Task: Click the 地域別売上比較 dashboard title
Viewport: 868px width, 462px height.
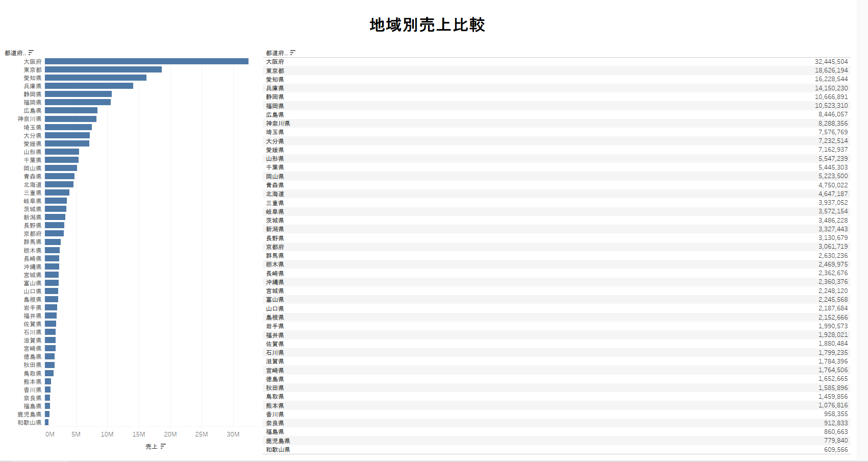Action: 427,25
